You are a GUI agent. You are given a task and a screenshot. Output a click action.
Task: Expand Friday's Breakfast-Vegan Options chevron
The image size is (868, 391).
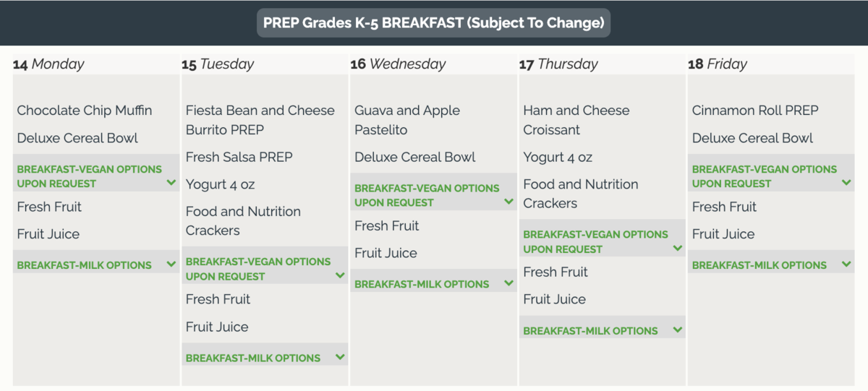(846, 183)
